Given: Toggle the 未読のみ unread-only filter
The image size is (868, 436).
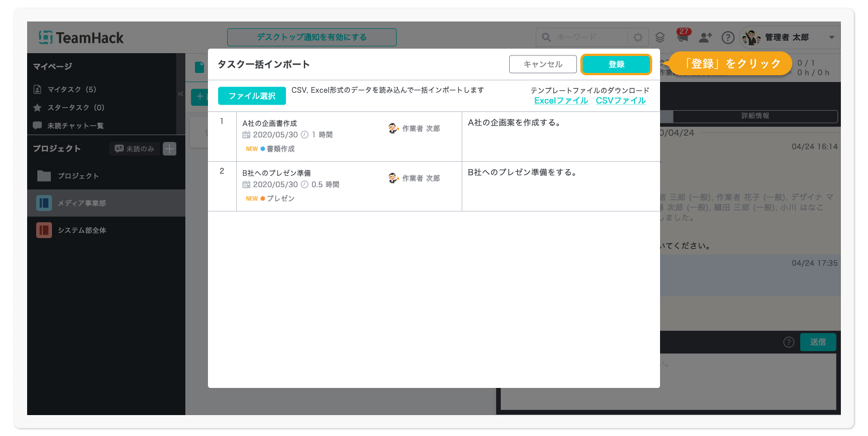Looking at the screenshot, I should tap(134, 149).
